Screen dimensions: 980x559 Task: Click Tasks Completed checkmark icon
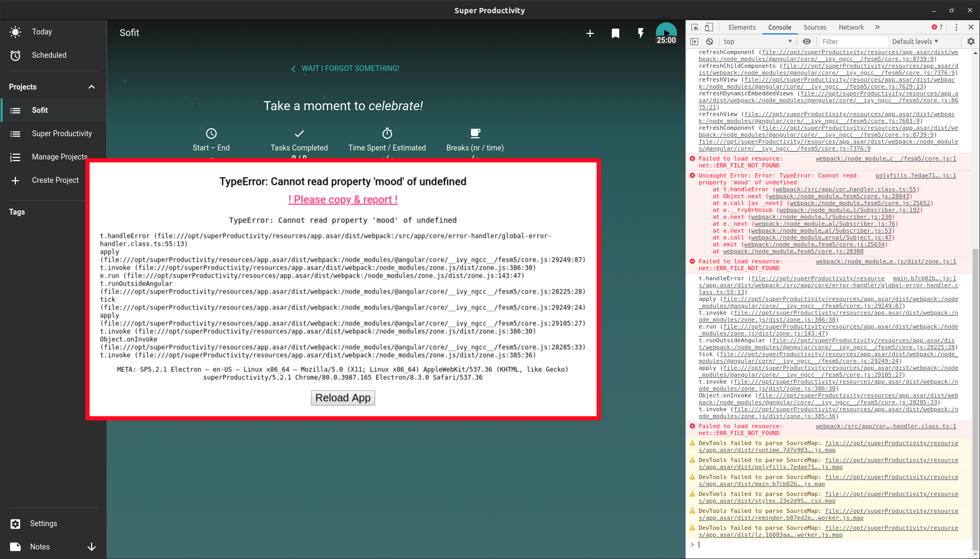point(299,134)
